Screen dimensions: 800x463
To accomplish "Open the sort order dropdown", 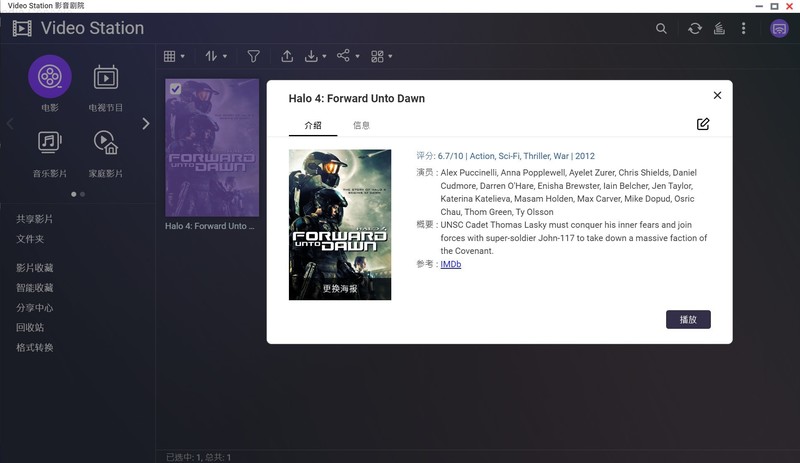I will coord(216,57).
